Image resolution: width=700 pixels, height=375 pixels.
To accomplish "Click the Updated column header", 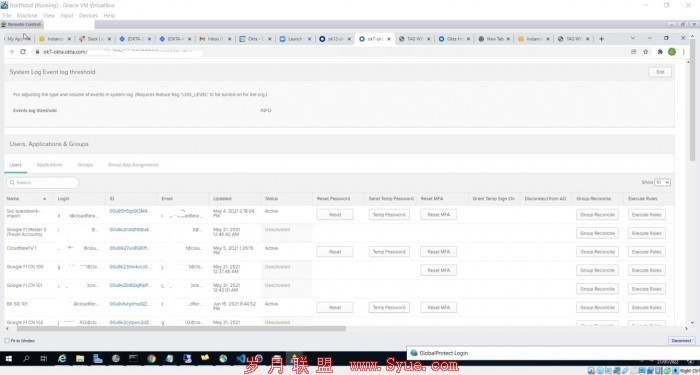I will tap(222, 199).
